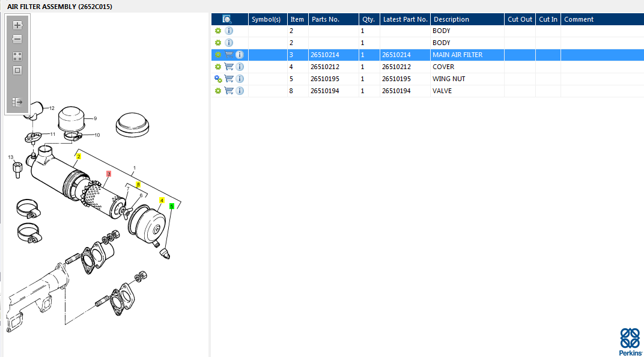Click green gear icon on second BODY row

(x=218, y=43)
